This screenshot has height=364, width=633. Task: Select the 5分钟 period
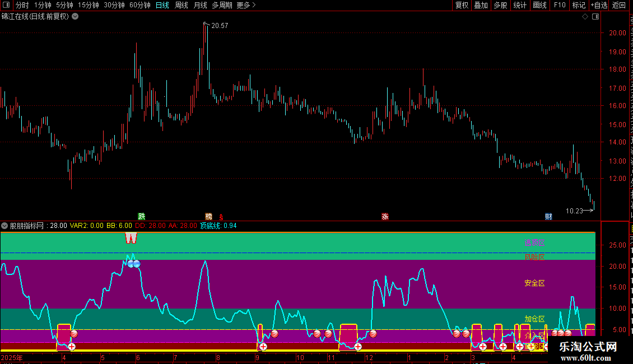click(64, 5)
